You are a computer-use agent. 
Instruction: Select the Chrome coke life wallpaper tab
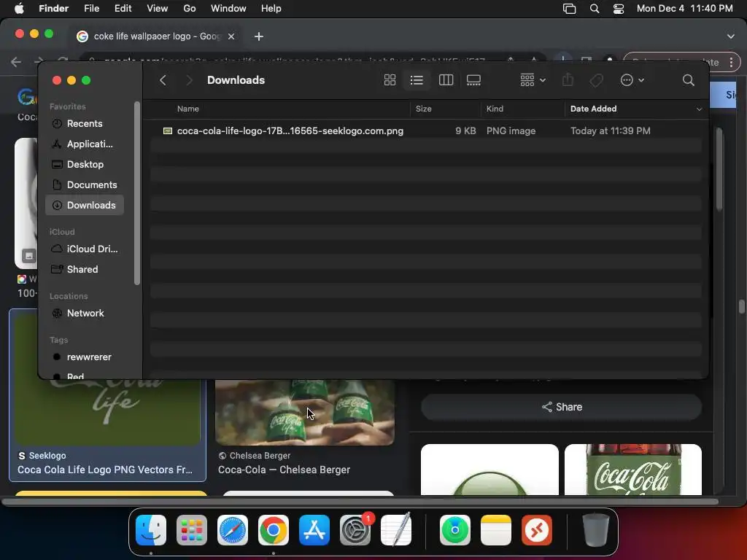pyautogui.click(x=155, y=36)
